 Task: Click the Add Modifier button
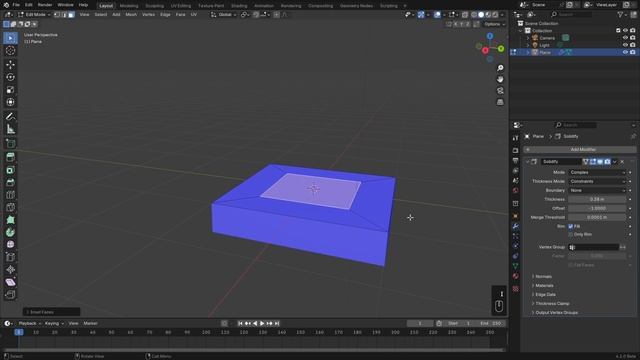[x=580, y=149]
